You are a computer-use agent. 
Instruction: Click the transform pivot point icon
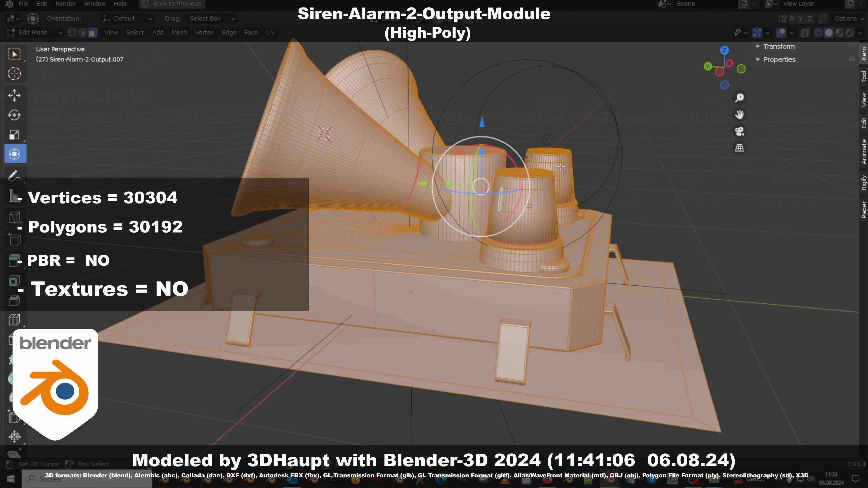tap(33, 19)
